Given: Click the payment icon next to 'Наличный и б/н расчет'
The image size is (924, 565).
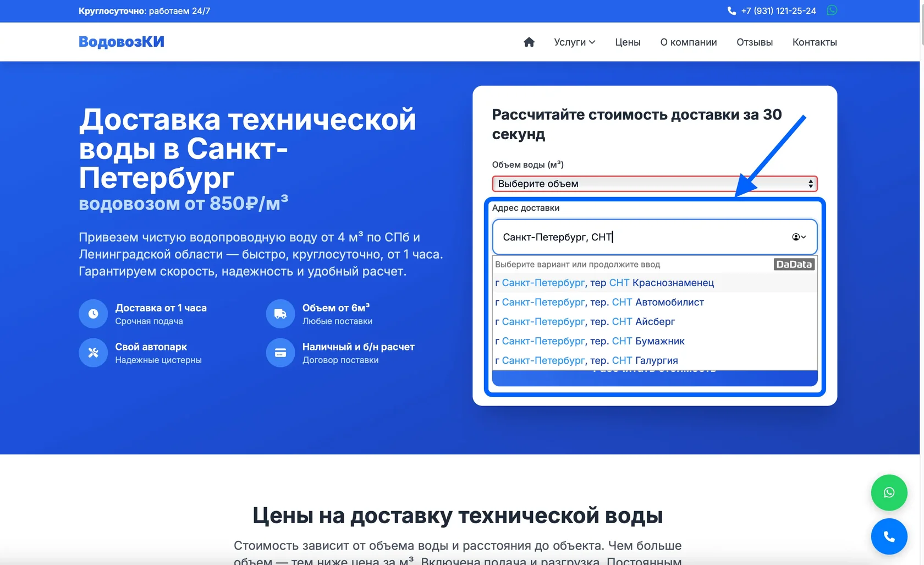Looking at the screenshot, I should click(280, 353).
